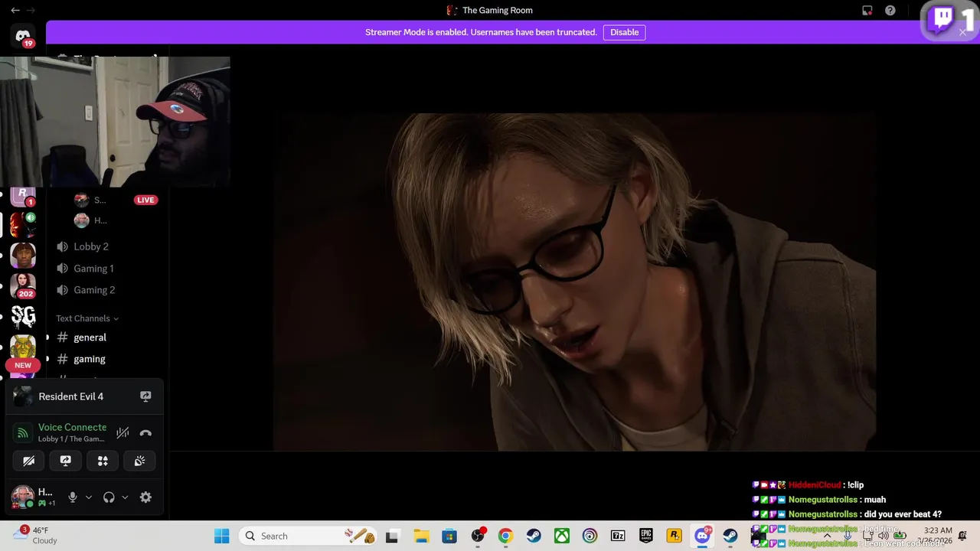Click The Gaming Room title
This screenshot has width=980, height=551.
(498, 11)
